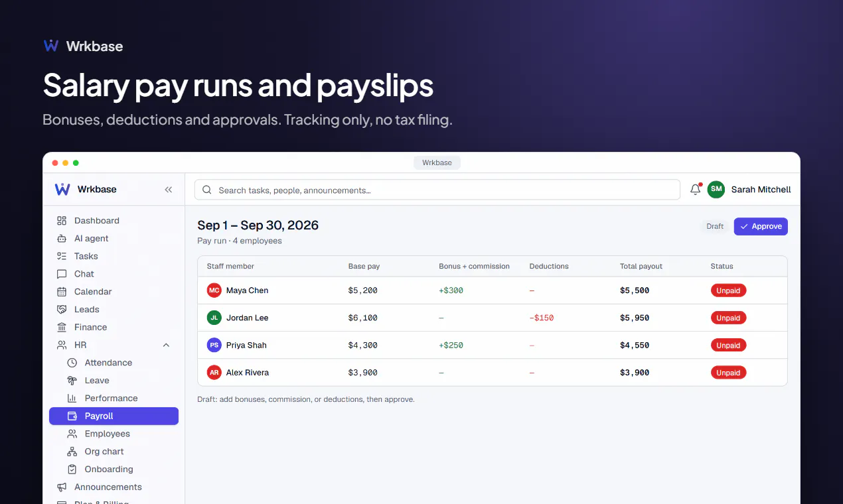This screenshot has width=843, height=504.
Task: Click the Employees people icon
Action: pyautogui.click(x=72, y=434)
